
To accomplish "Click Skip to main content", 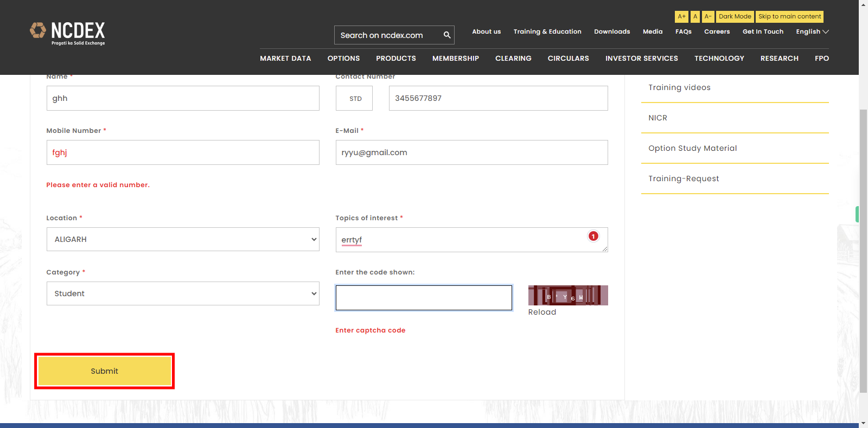I will click(789, 17).
